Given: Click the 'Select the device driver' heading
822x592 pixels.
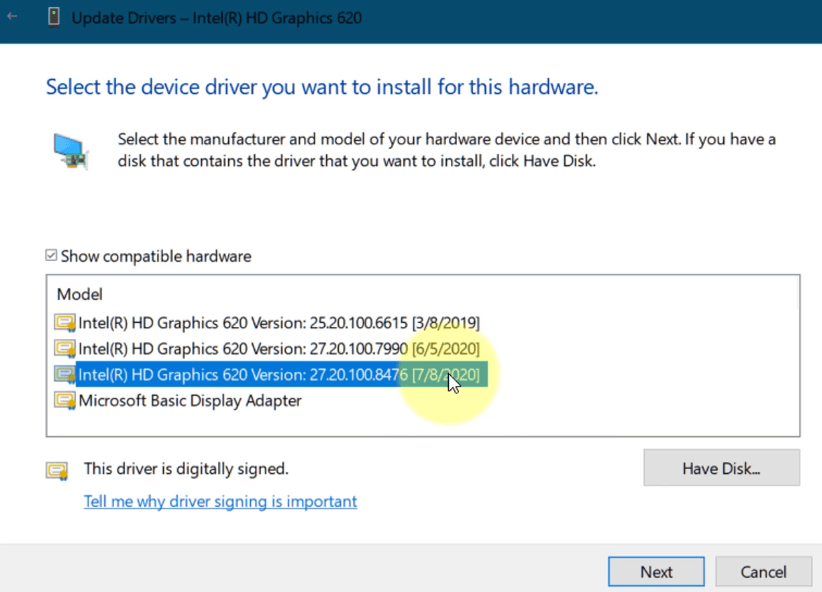Looking at the screenshot, I should [x=322, y=87].
